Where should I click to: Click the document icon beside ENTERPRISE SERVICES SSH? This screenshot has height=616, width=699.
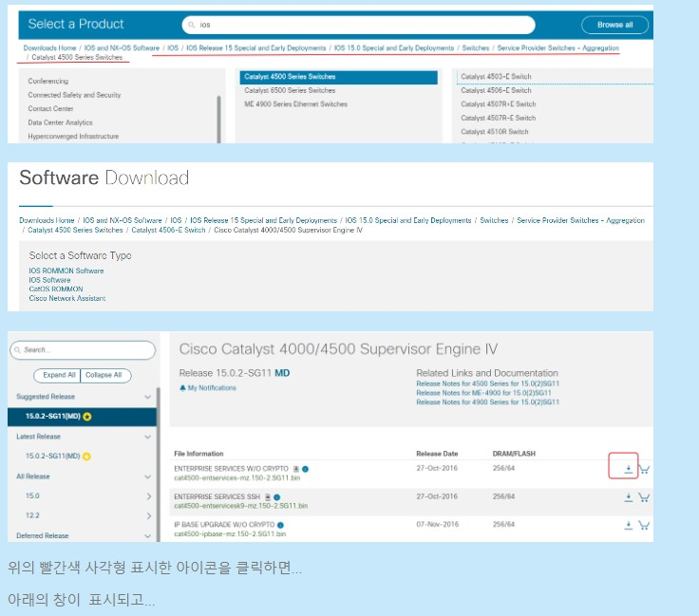click(268, 497)
